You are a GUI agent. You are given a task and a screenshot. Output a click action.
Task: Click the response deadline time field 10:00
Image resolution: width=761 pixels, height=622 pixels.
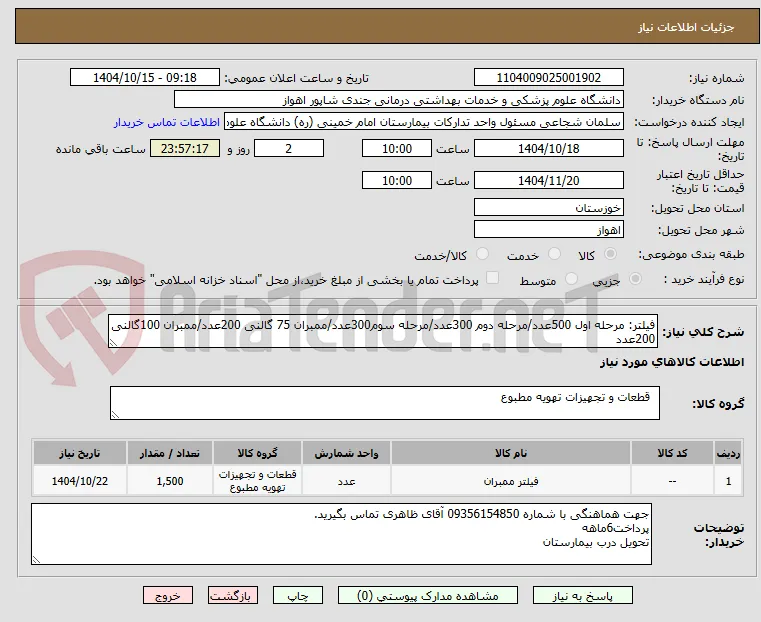(x=397, y=148)
